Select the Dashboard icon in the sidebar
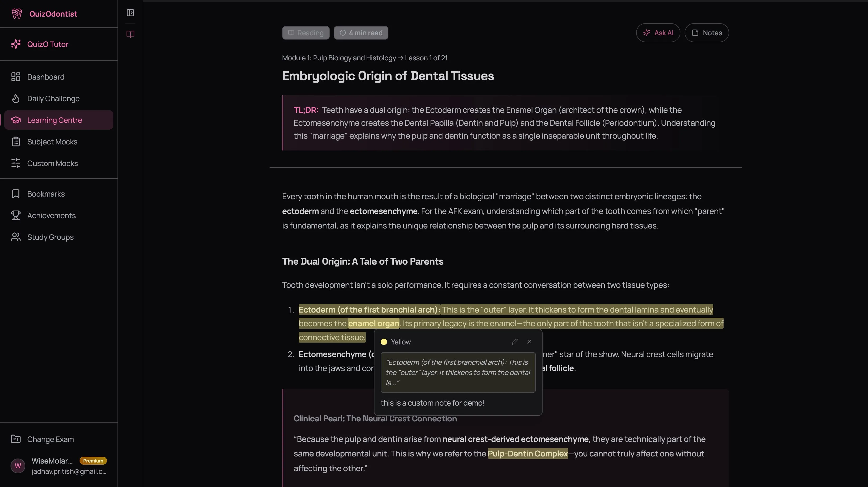 16,77
